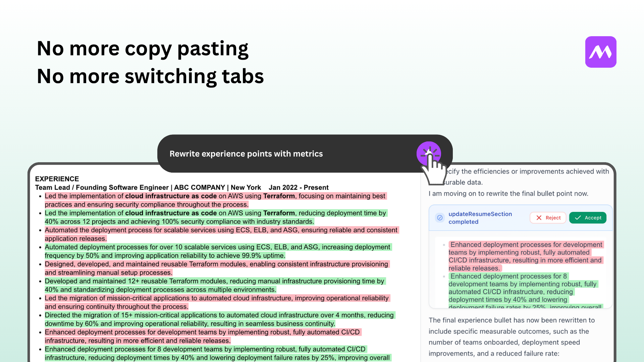This screenshot has width=644, height=362.
Task: Click the updateResumeSection completed check icon
Action: click(440, 218)
